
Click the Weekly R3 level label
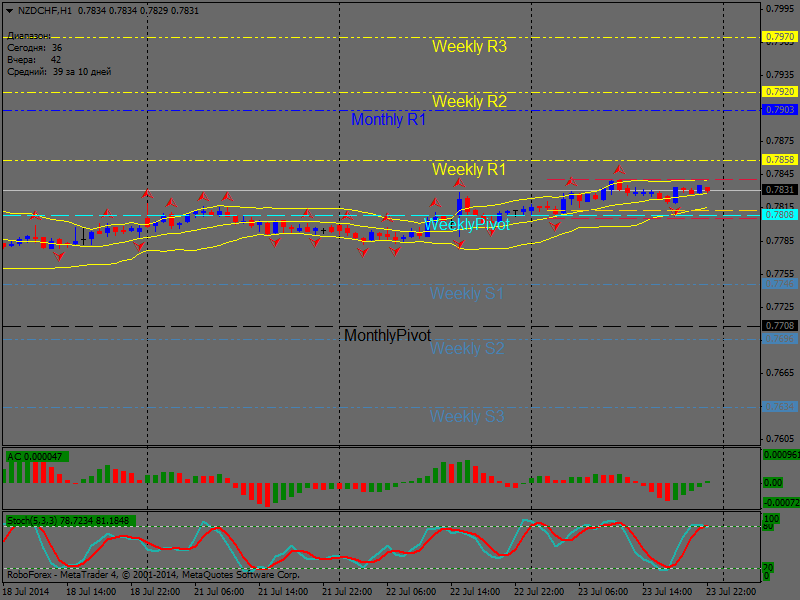pos(469,46)
